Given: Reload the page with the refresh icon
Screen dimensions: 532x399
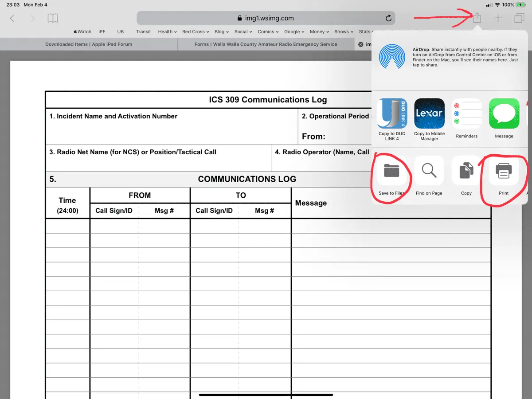Looking at the screenshot, I should coord(388,18).
